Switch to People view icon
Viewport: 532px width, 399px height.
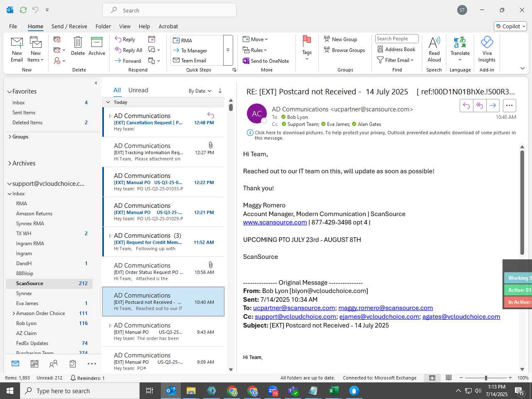[x=53, y=364]
